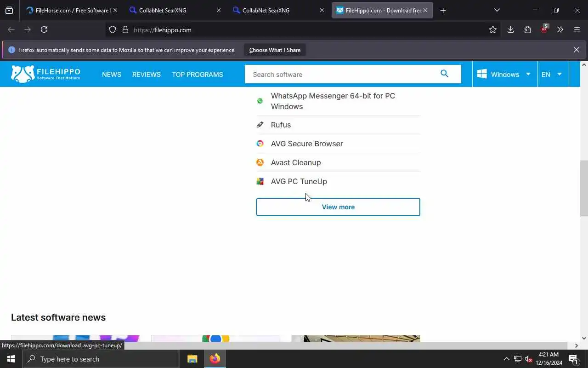Viewport: 588px width, 368px height.
Task: Dismiss the Mozilla data notification bar
Action: click(576, 50)
